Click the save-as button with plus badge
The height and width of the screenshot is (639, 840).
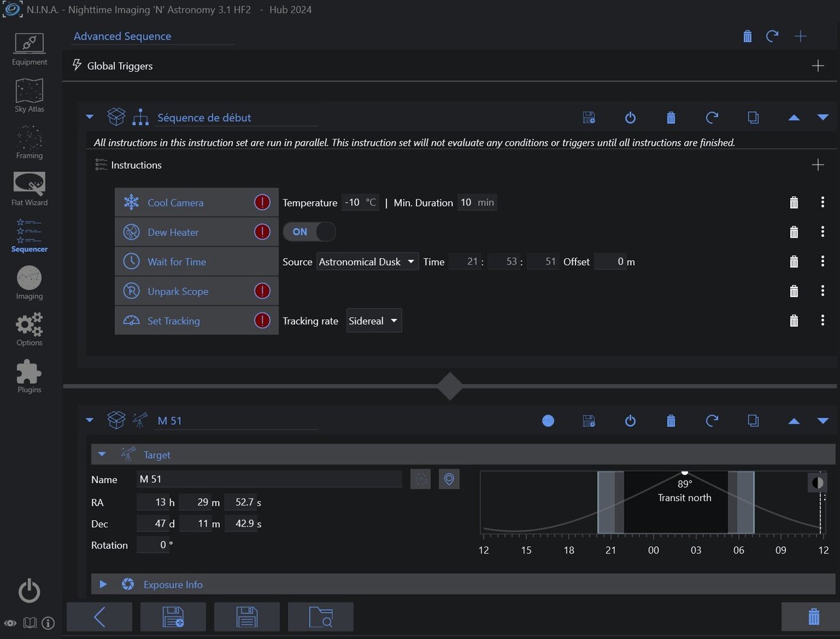173,617
